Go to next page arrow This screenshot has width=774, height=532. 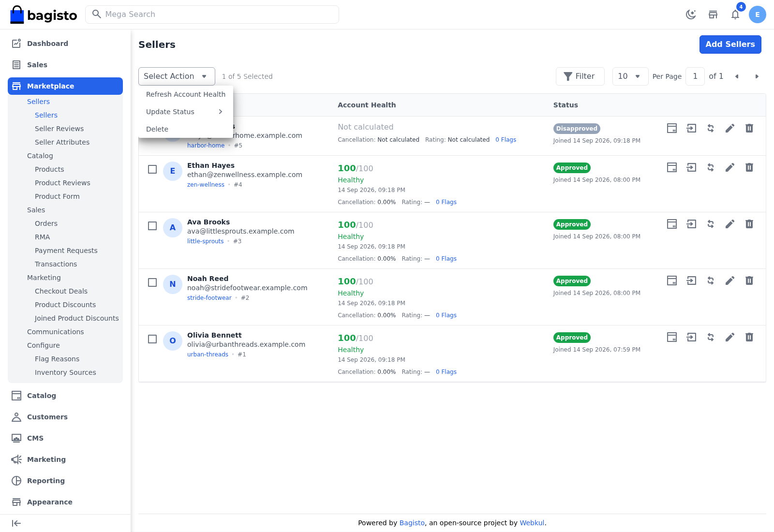757,76
